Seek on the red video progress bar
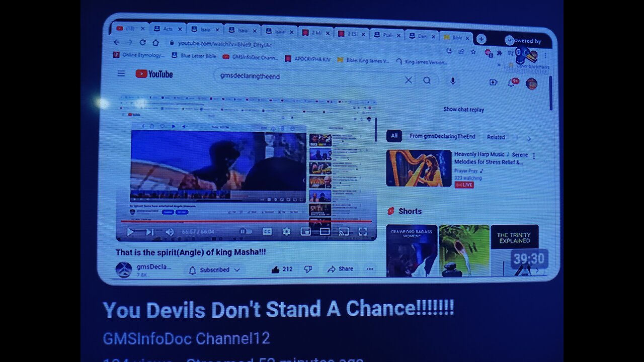Viewport: 644px width, 362px height. click(x=246, y=221)
